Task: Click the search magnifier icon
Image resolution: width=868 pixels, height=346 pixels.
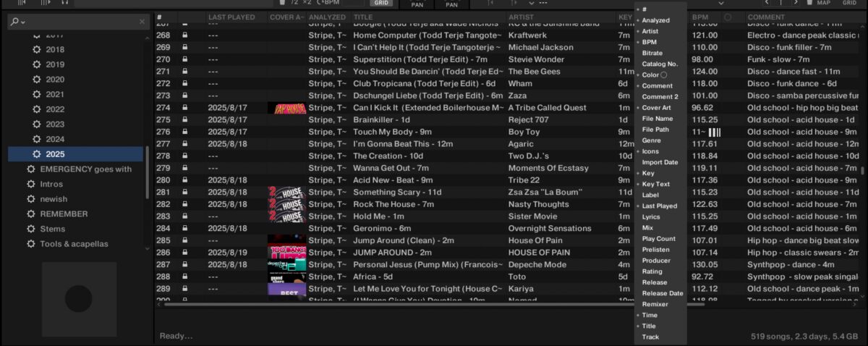Action: coord(14,22)
